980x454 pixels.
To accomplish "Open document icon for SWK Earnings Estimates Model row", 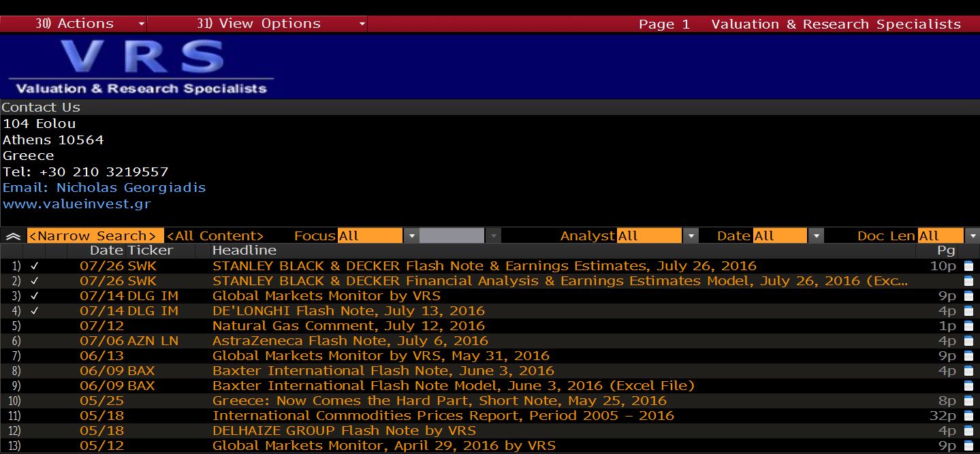I will coord(968,281).
